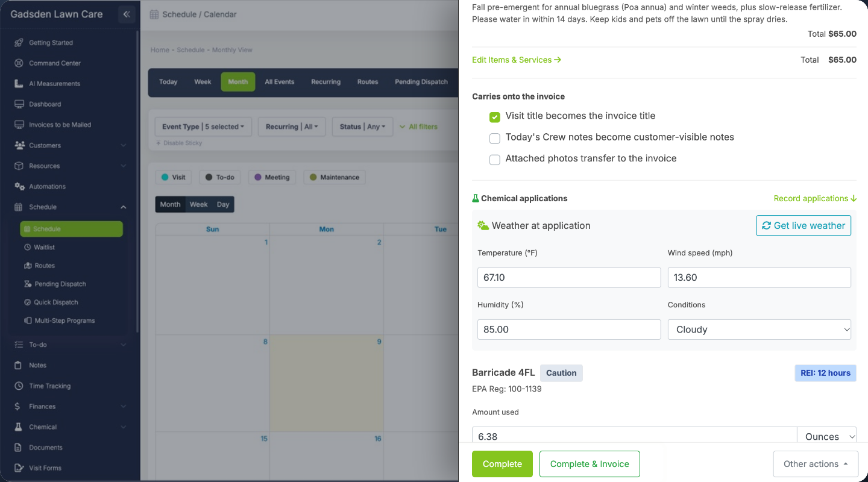Screen dimensions: 868x482
Task: Click the Quick Dispatch sidebar icon
Action: (27, 302)
